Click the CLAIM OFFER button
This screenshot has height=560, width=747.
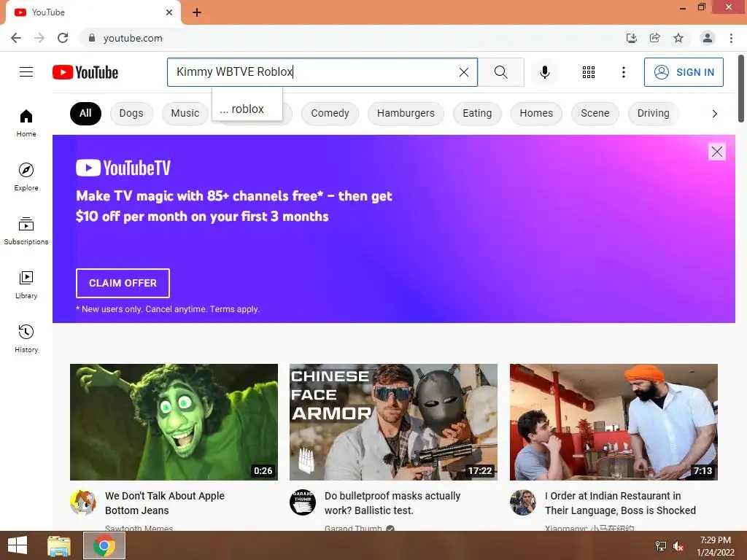123,283
